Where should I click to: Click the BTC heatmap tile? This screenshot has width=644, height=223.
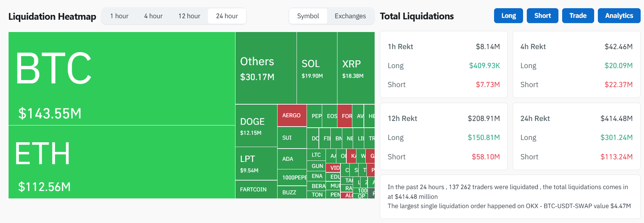click(x=122, y=79)
